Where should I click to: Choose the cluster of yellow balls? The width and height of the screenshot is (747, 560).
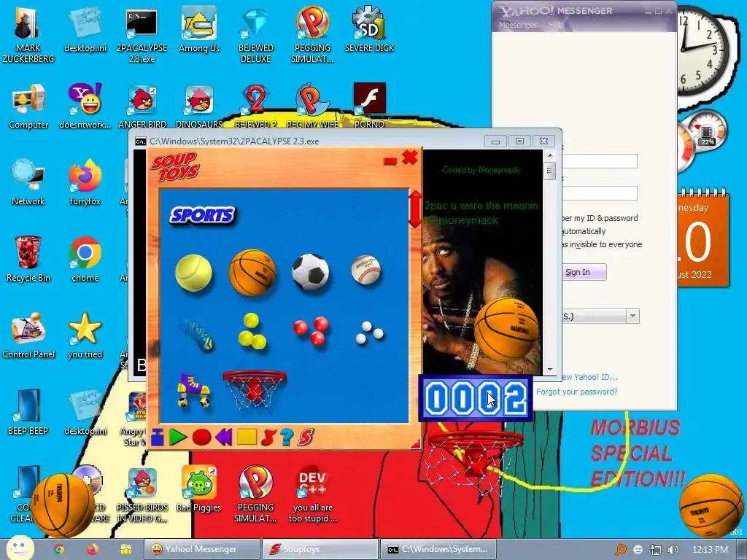pyautogui.click(x=252, y=331)
